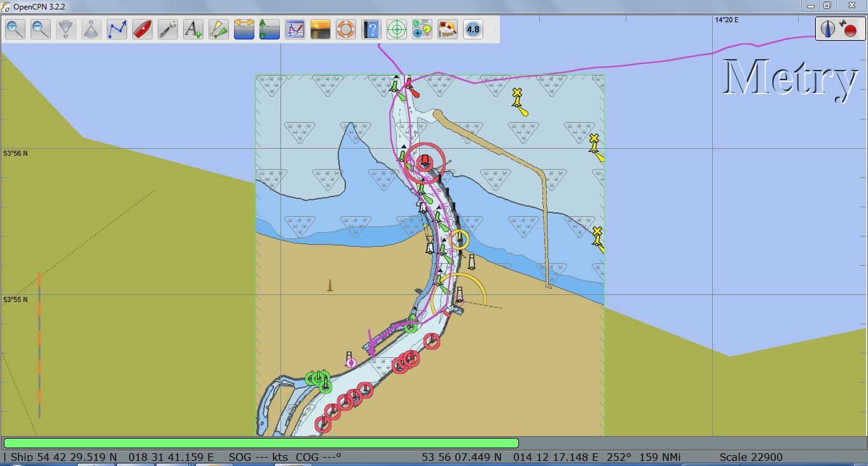Viewport: 868px width, 466px height.
Task: Click the "14°20 E" longitude label
Action: click(726, 20)
